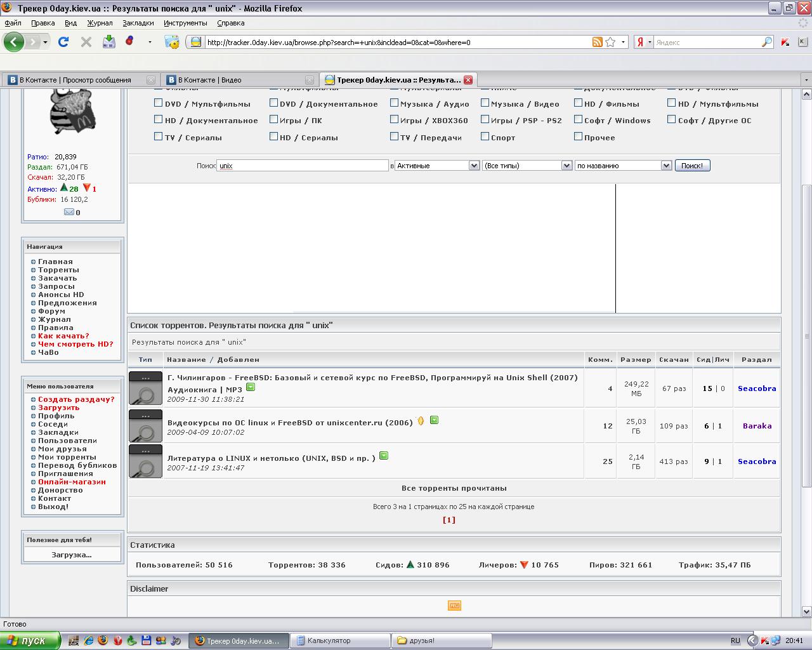Switch to В Контакте | Просмотр сообщения tab
812x650 pixels.
click(81, 80)
